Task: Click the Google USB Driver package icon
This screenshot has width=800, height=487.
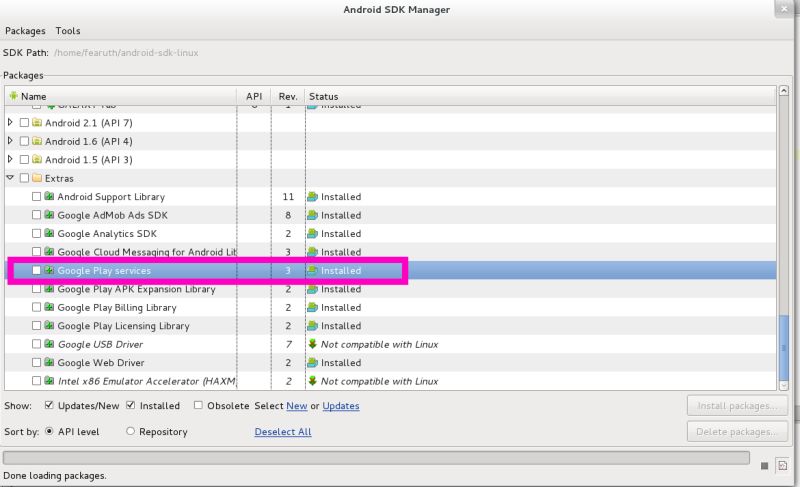Action: [49, 344]
